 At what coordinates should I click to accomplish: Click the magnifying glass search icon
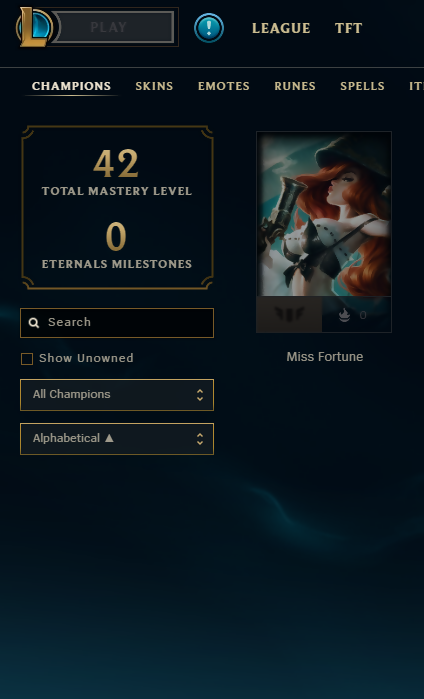(34, 323)
